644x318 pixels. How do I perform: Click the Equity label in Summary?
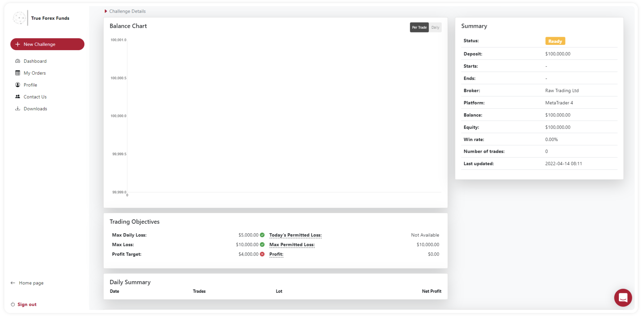point(471,127)
